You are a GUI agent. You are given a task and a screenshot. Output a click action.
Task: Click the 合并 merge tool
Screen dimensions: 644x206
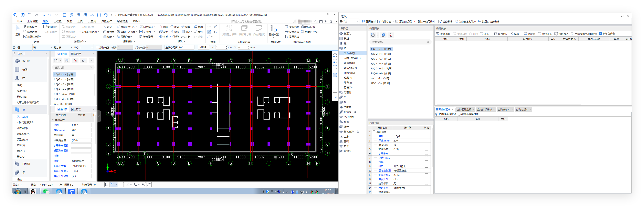(x=199, y=32)
